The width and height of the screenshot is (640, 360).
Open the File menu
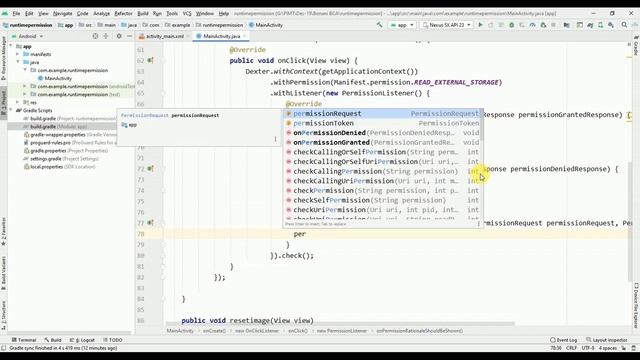click(x=16, y=13)
